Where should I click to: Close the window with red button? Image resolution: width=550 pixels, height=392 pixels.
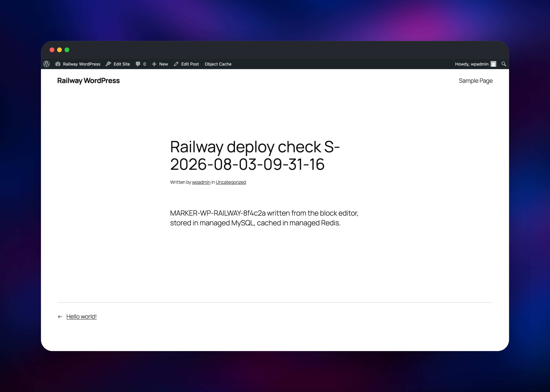(x=52, y=50)
